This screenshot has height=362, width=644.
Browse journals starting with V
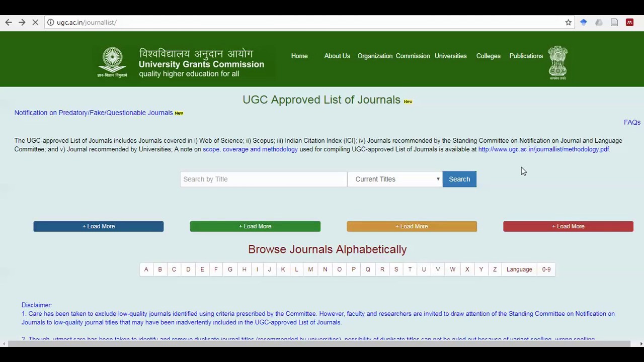tap(438, 269)
